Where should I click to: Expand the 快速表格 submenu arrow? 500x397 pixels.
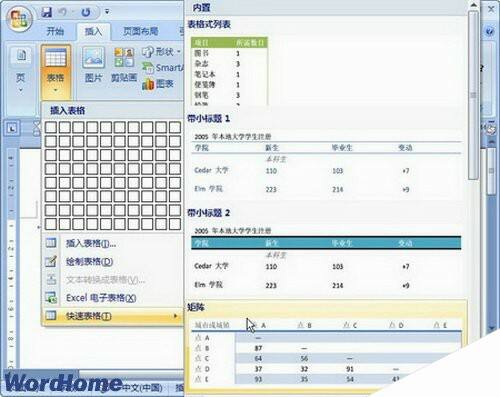pos(176,316)
